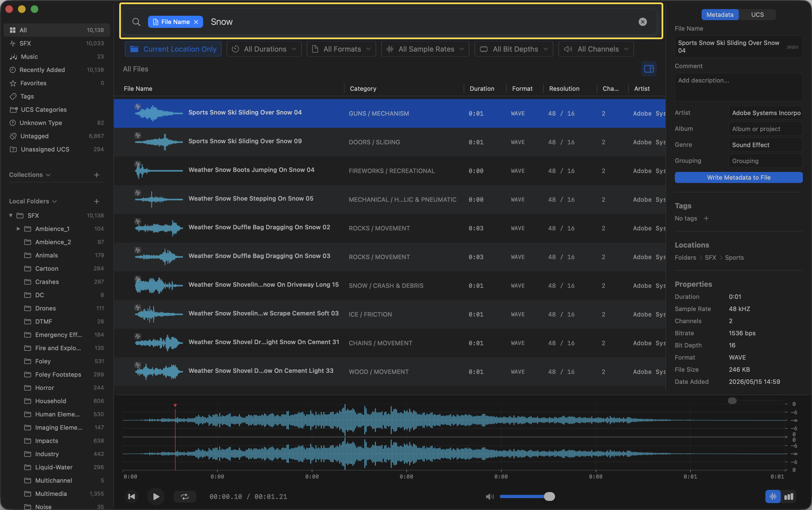Toggle the metadata side panel icon
This screenshot has width=812, height=510.
point(648,69)
